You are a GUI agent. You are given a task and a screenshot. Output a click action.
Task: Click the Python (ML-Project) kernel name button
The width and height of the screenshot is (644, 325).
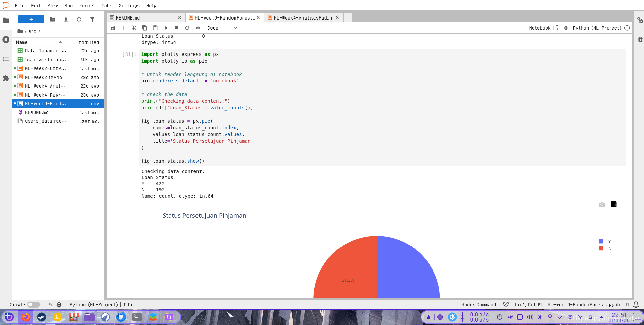coord(597,28)
